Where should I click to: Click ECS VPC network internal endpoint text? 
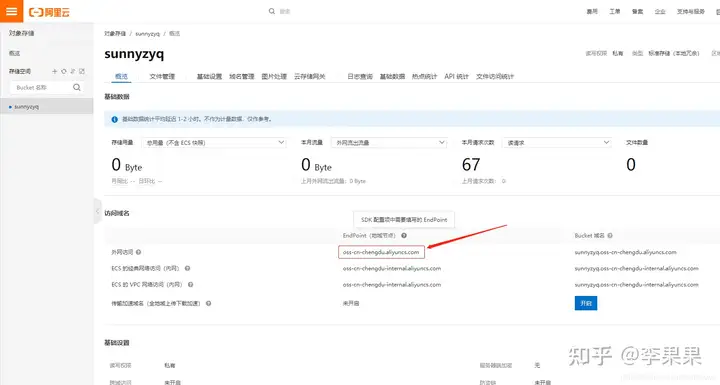click(392, 285)
